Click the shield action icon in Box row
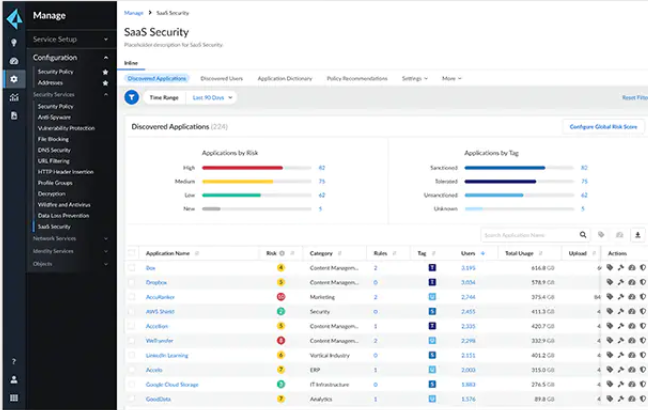 (x=643, y=268)
